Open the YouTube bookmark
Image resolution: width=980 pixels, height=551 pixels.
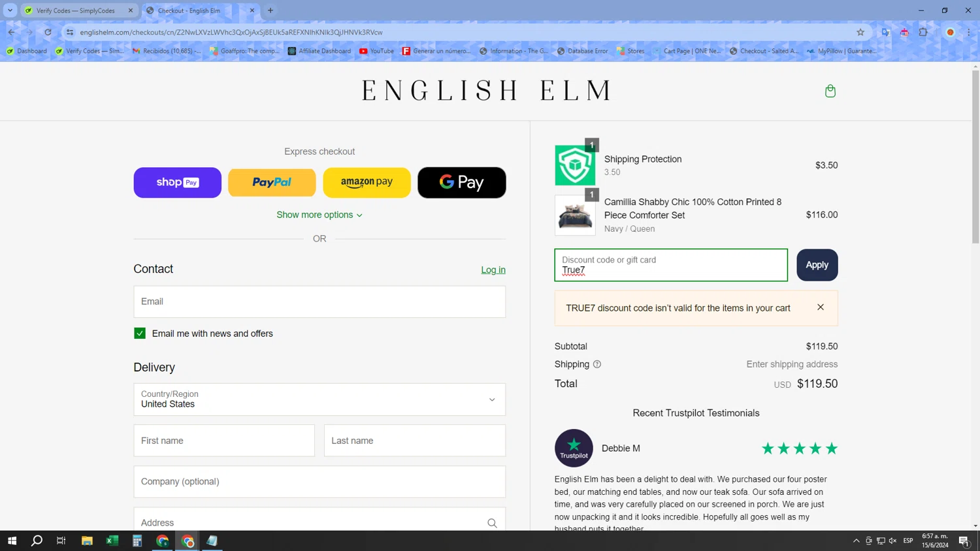pyautogui.click(x=376, y=51)
